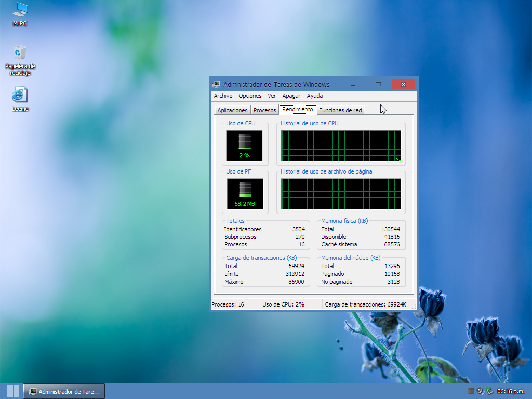Launch the Leeme desktop shortcut
532x399 pixels.
(x=19, y=95)
